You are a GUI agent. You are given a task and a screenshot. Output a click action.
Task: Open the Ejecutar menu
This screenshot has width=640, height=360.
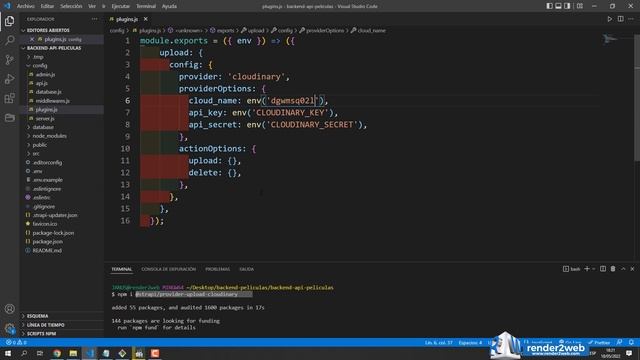point(120,6)
